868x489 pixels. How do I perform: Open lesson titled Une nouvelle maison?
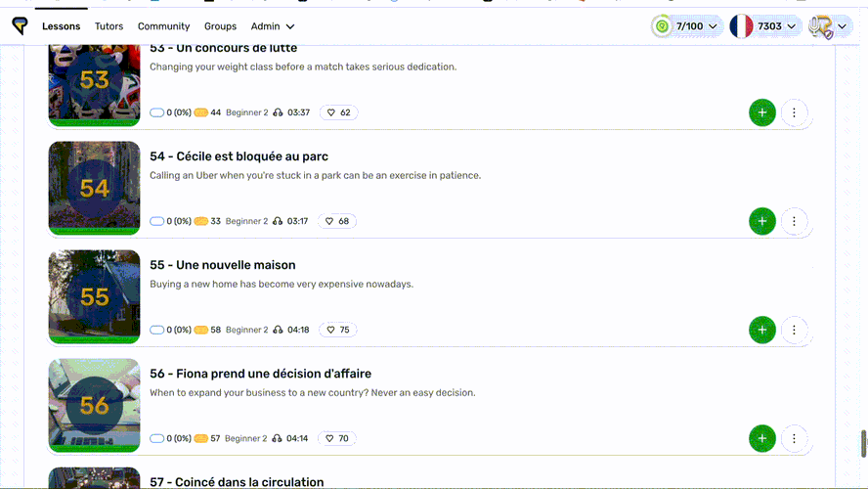click(223, 265)
